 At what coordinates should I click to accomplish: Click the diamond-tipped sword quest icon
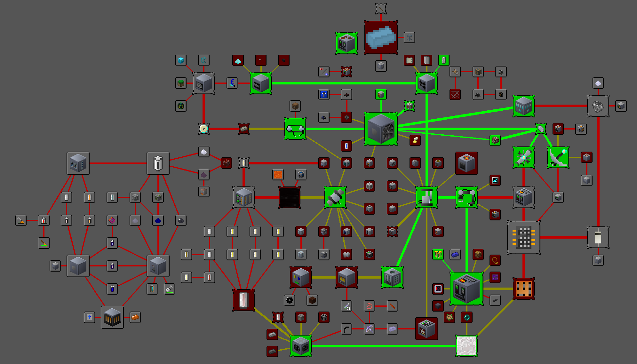point(558,157)
